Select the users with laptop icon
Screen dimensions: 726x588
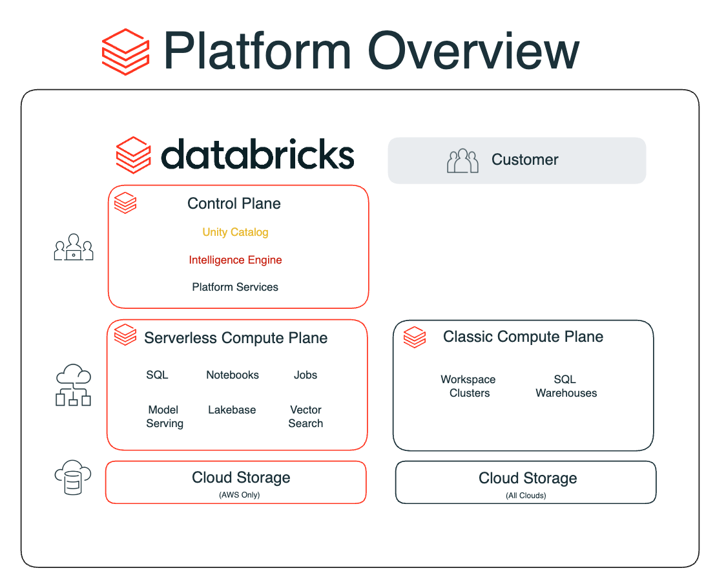point(73,247)
